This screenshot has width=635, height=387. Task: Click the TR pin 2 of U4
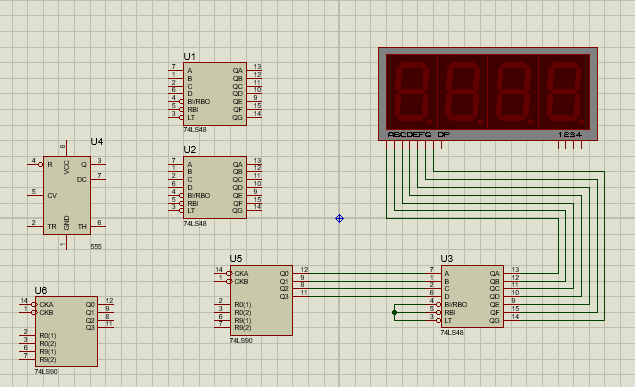(x=35, y=226)
